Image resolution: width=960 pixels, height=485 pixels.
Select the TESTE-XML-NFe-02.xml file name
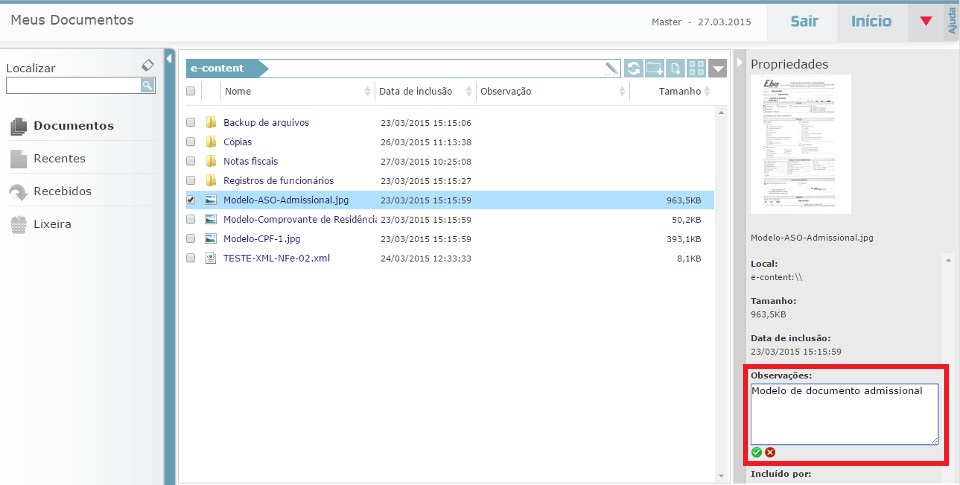point(277,258)
